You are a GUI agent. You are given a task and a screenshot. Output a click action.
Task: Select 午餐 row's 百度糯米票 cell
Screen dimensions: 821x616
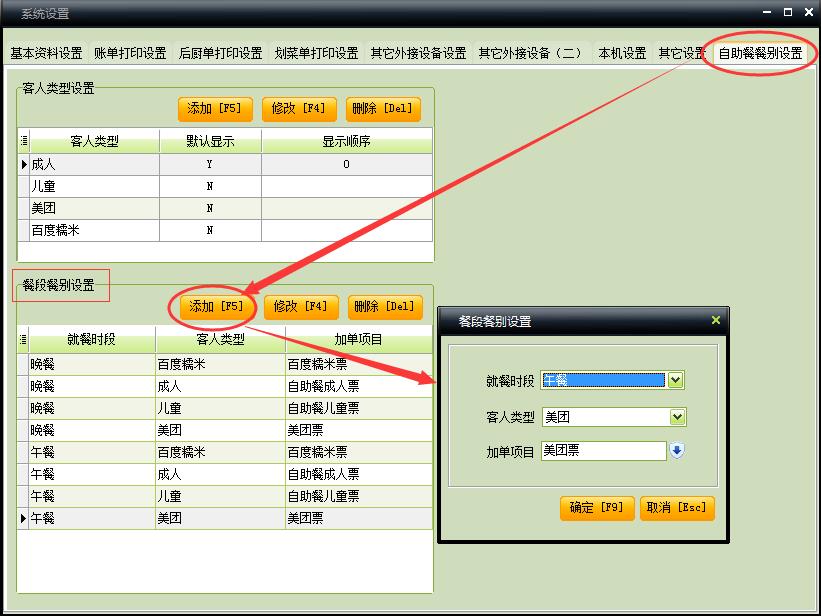[x=359, y=453]
